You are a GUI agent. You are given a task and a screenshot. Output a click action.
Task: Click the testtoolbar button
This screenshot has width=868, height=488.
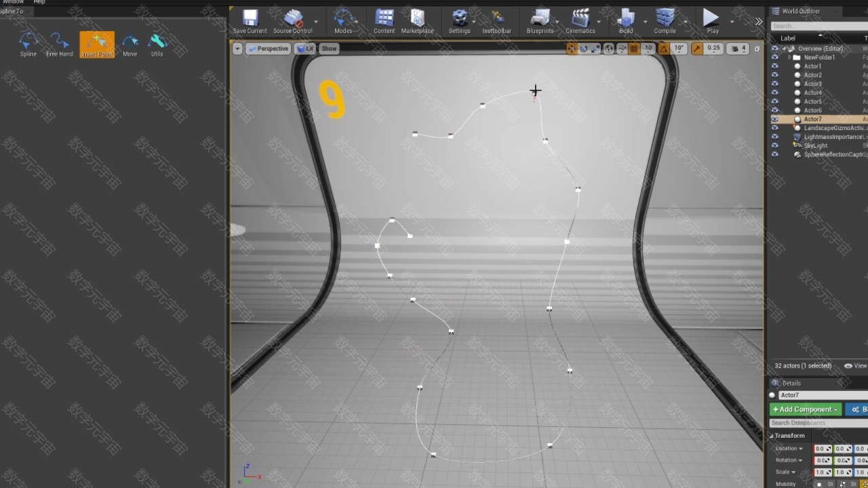pos(497,22)
